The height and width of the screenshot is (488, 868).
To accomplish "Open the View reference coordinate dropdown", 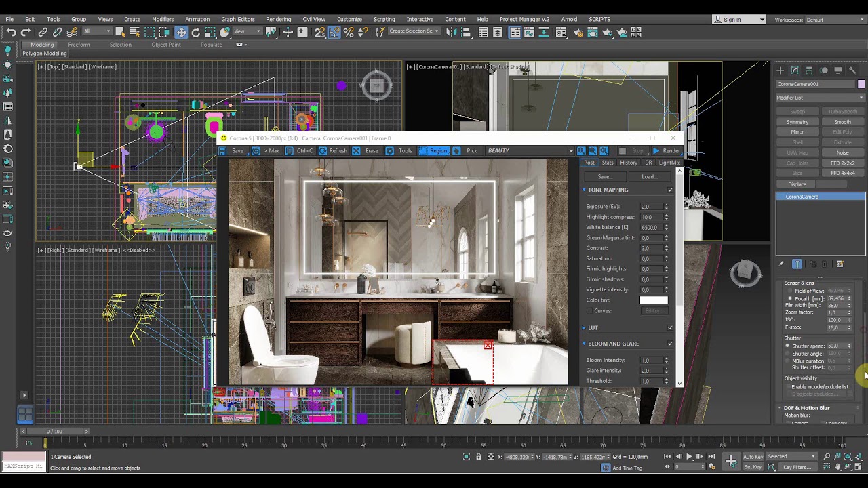I will tap(248, 31).
